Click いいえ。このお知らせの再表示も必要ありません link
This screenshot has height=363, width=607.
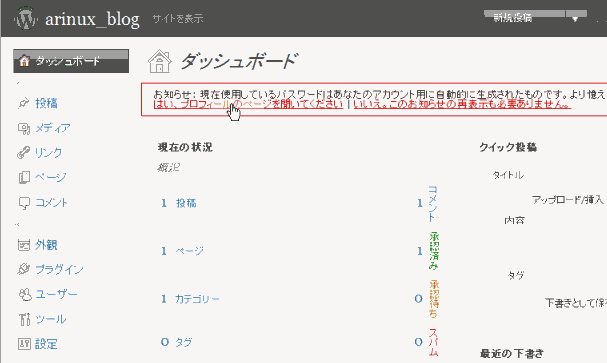[462, 104]
